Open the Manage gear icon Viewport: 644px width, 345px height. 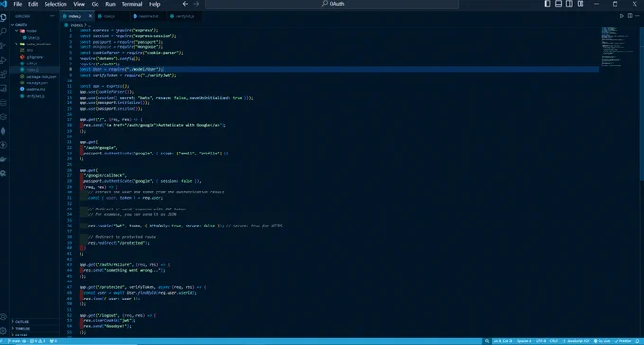click(x=4, y=331)
